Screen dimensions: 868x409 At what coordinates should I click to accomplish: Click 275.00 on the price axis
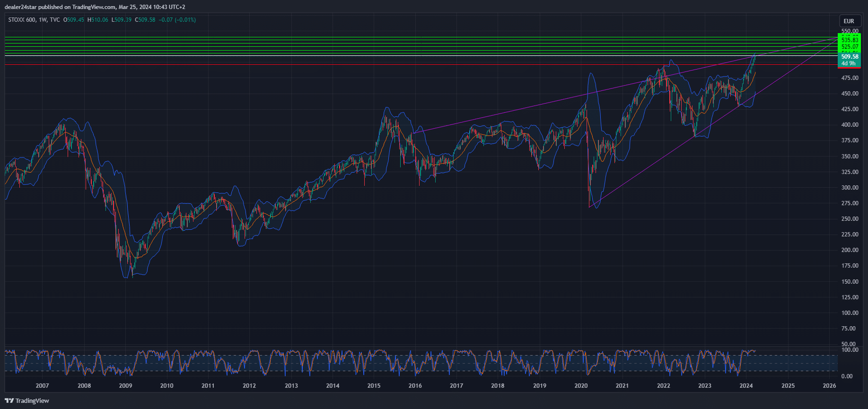point(850,203)
